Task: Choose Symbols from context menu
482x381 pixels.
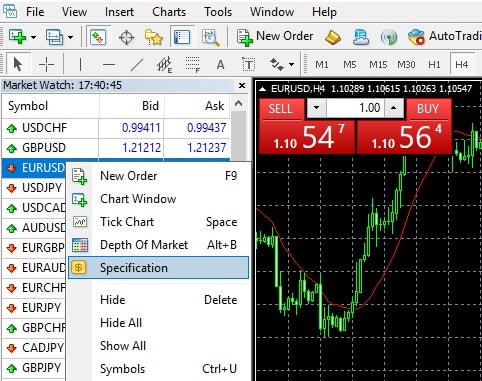Action: point(158,369)
